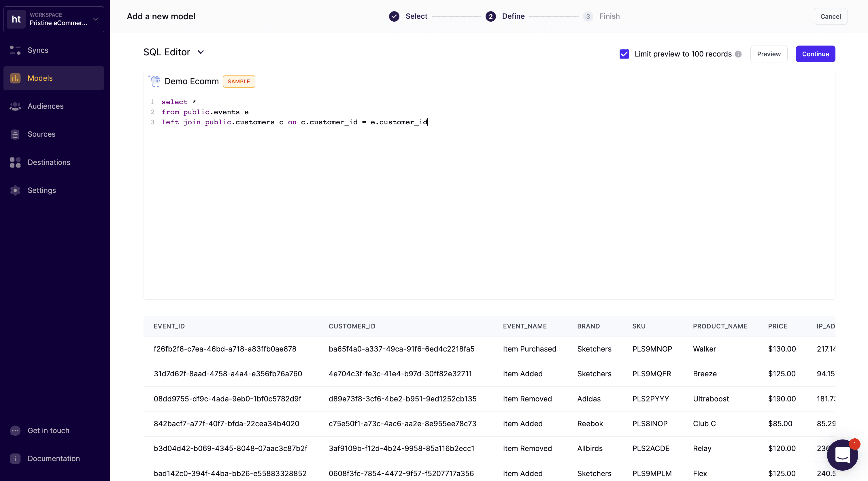This screenshot has width=868, height=481.
Task: Click info icon beside preview limit
Action: pyautogui.click(x=738, y=54)
